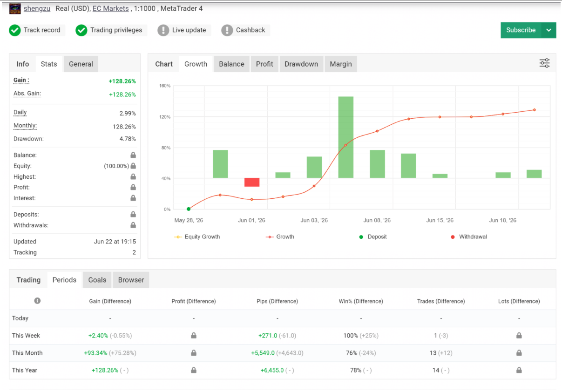Toggle the Equity Growth legend series

tap(197, 237)
